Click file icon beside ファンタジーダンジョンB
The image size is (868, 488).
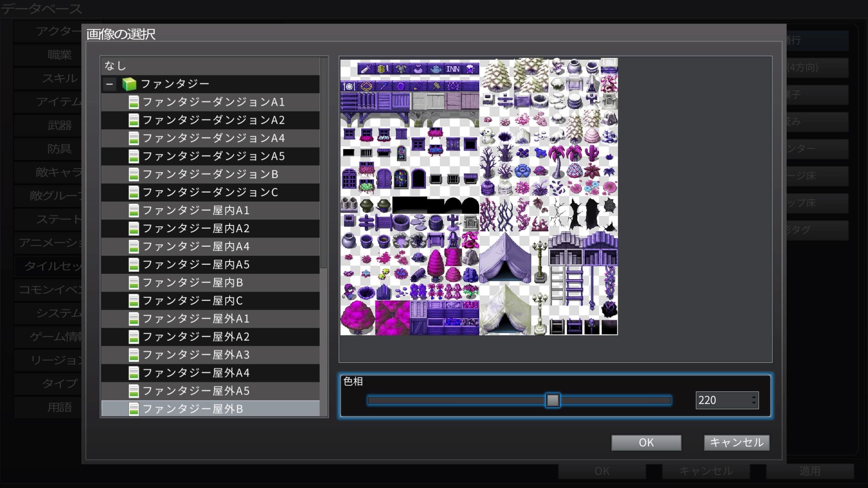point(133,174)
